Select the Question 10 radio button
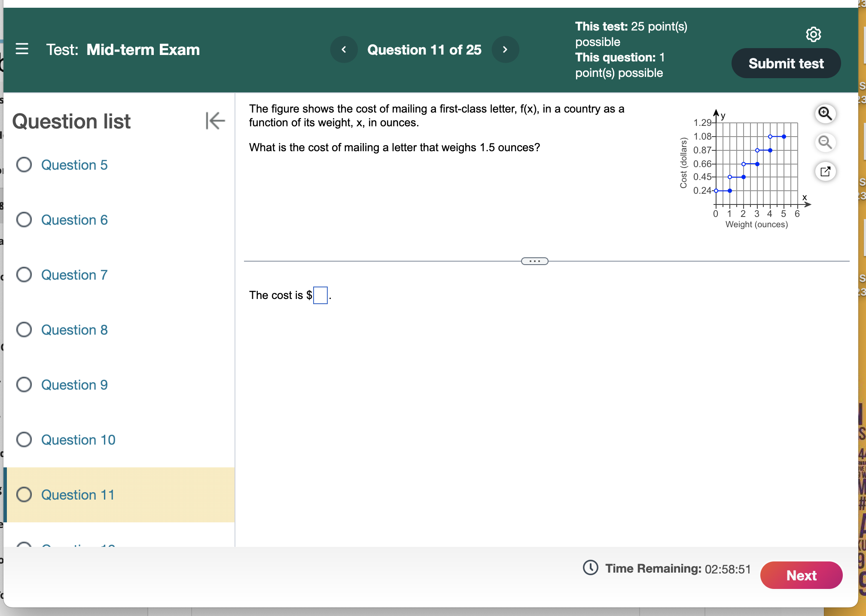The width and height of the screenshot is (866, 616). (x=24, y=439)
